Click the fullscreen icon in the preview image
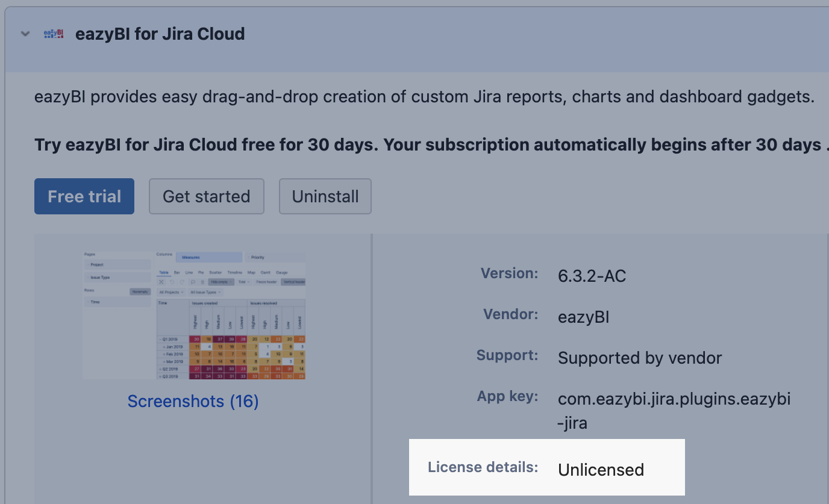 click(x=161, y=282)
